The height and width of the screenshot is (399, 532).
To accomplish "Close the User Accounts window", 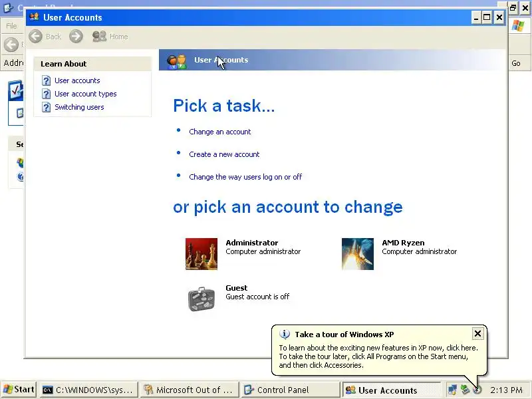I will [499, 17].
